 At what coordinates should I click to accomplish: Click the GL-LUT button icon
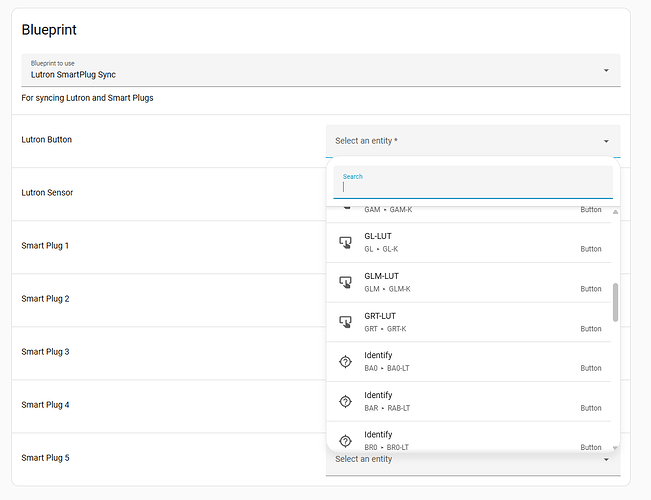tap(345, 242)
